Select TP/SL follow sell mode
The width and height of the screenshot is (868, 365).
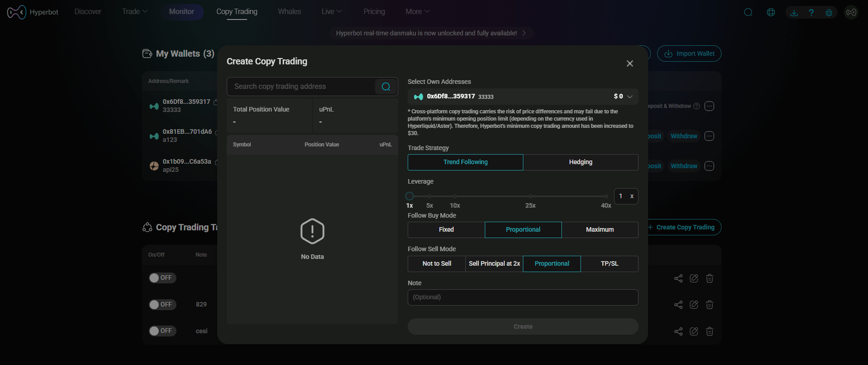(609, 264)
